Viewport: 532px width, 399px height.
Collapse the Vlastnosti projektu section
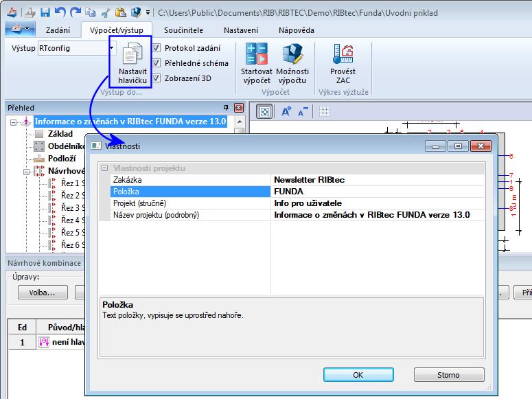[x=105, y=168]
